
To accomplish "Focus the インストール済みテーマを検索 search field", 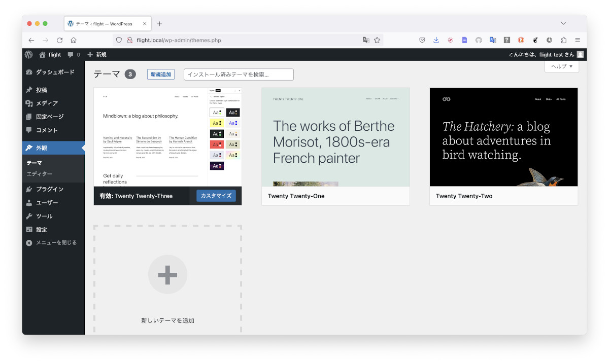I will coord(239,75).
